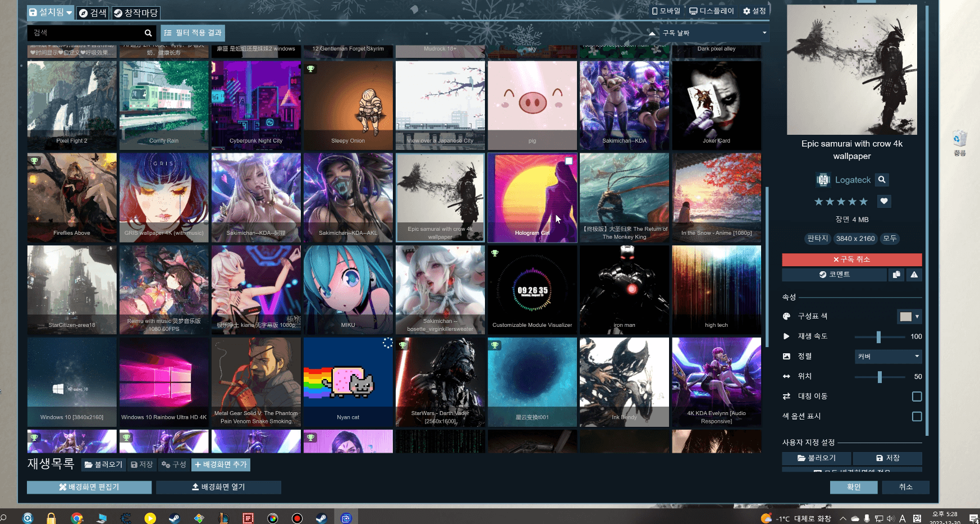Image resolution: width=980 pixels, height=524 pixels.
Task: Click the trophy badge on StarWars Darth Vader
Action: pyautogui.click(x=402, y=345)
